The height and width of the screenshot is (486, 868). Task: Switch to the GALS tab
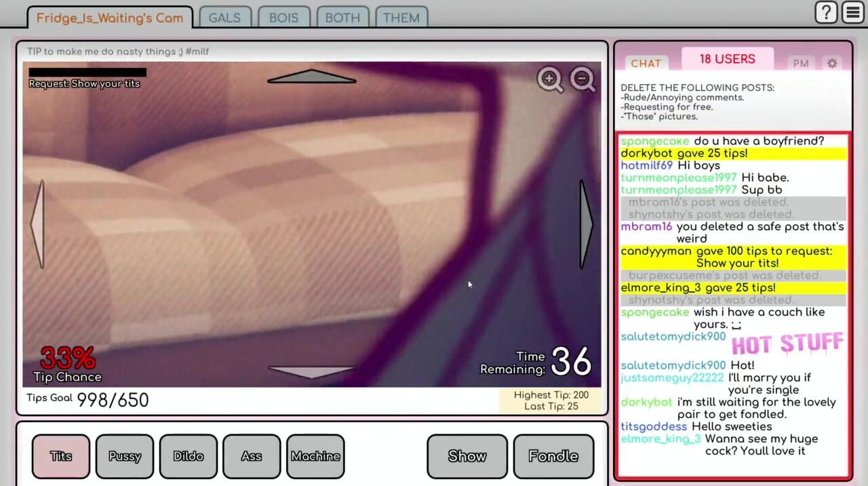click(x=224, y=18)
